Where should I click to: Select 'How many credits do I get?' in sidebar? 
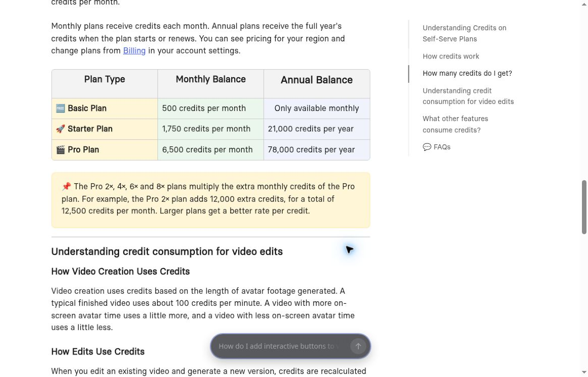[x=467, y=74]
